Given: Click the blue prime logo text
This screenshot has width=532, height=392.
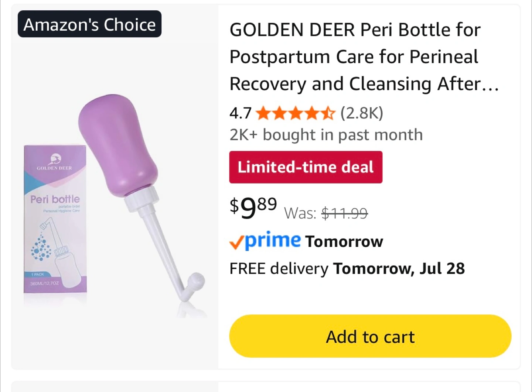Looking at the screenshot, I should (x=273, y=240).
